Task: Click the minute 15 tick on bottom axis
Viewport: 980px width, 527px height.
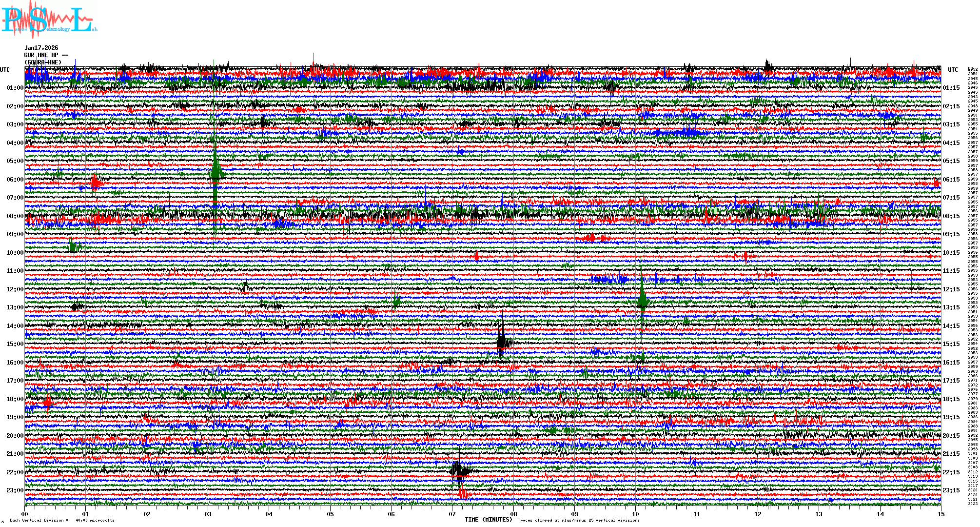Action: [x=941, y=514]
